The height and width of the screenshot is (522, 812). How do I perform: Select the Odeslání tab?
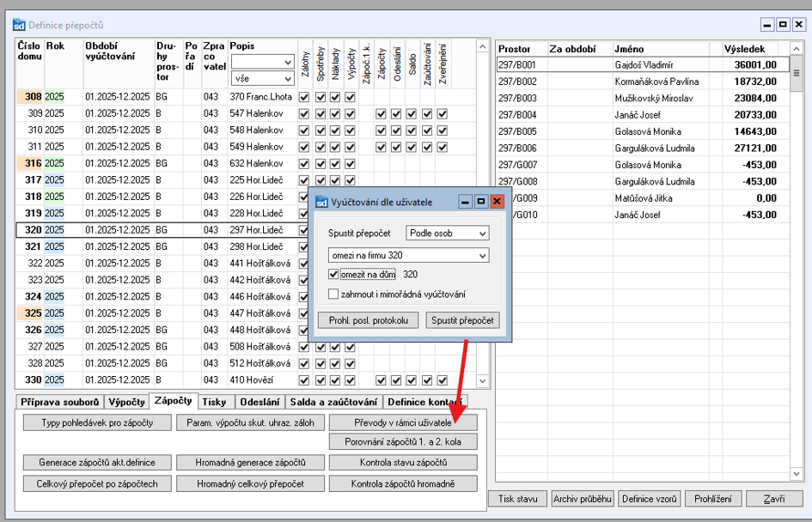click(x=259, y=402)
